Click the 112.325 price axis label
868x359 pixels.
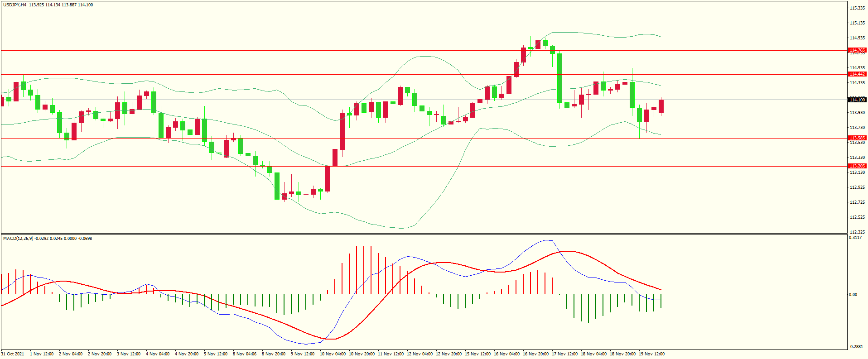coord(858,232)
